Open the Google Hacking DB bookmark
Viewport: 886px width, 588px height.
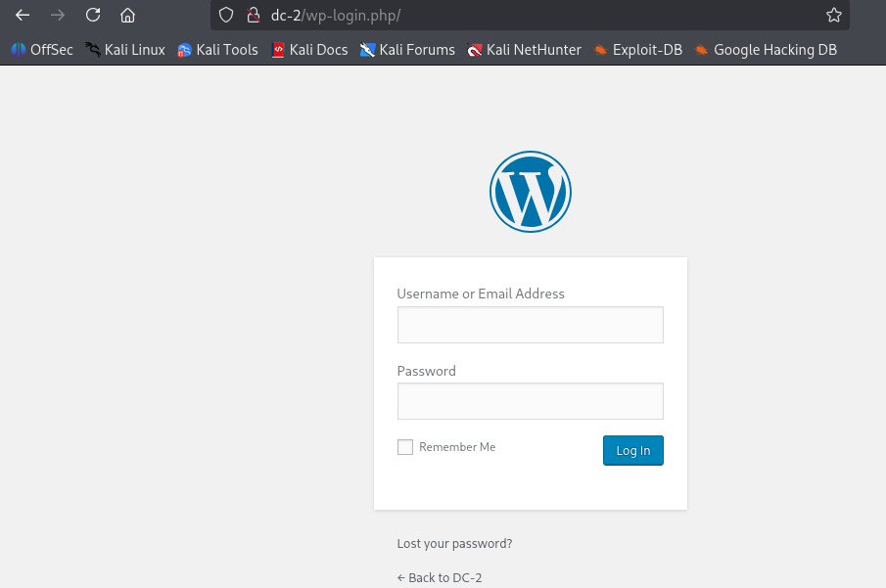click(x=766, y=50)
